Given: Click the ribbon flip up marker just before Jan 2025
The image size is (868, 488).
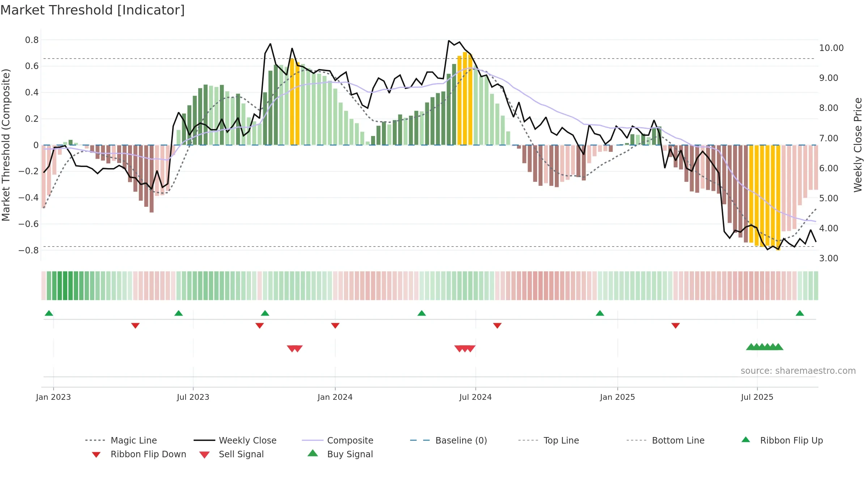Looking at the screenshot, I should (600, 313).
